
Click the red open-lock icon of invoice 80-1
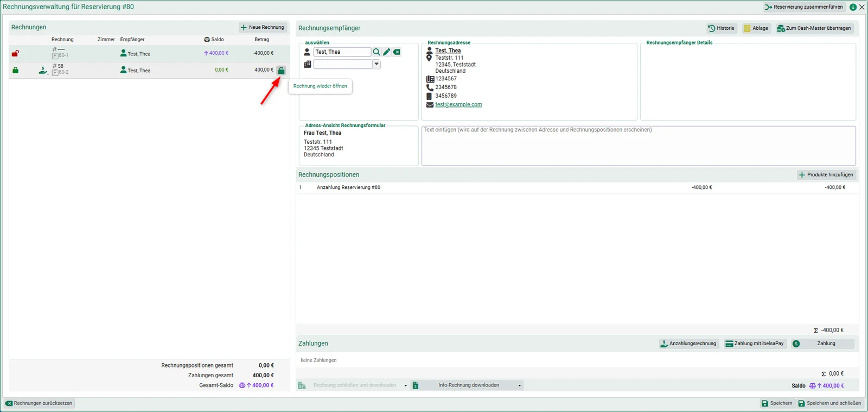coord(15,53)
